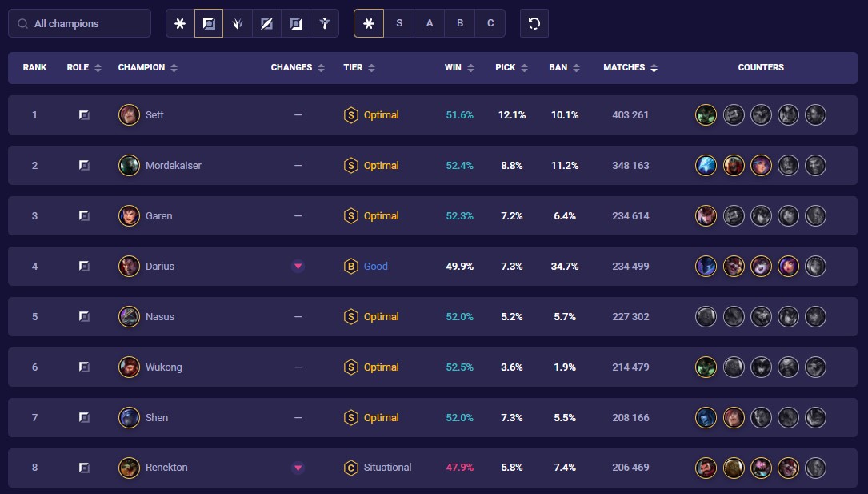This screenshot has height=494, width=868.
Task: Filter champions by jungle role
Action: (x=238, y=23)
